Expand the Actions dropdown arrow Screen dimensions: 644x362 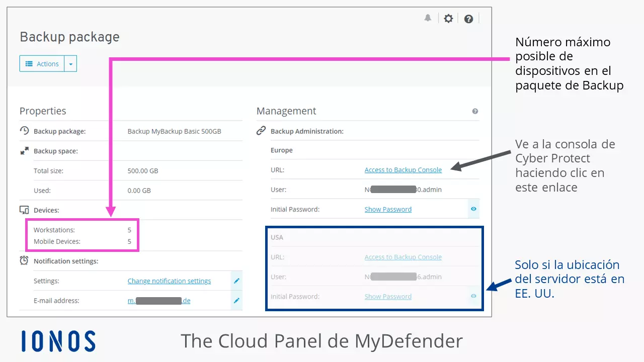70,64
